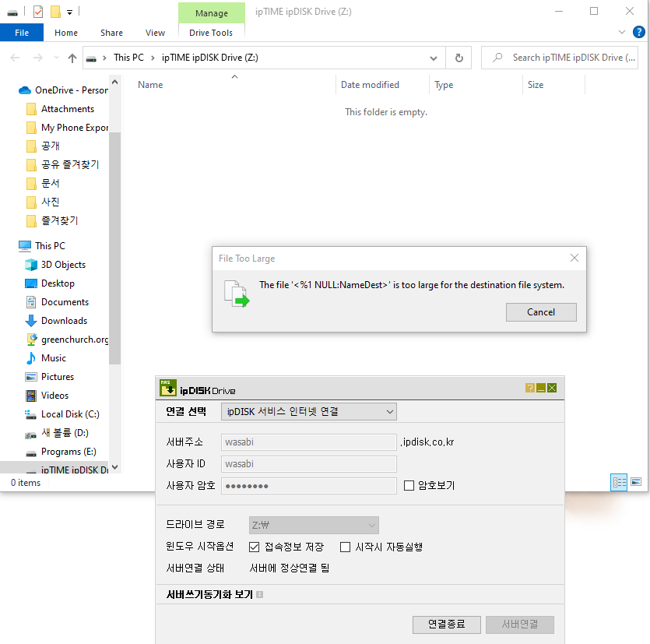Open the Drive Tools tab

click(211, 33)
